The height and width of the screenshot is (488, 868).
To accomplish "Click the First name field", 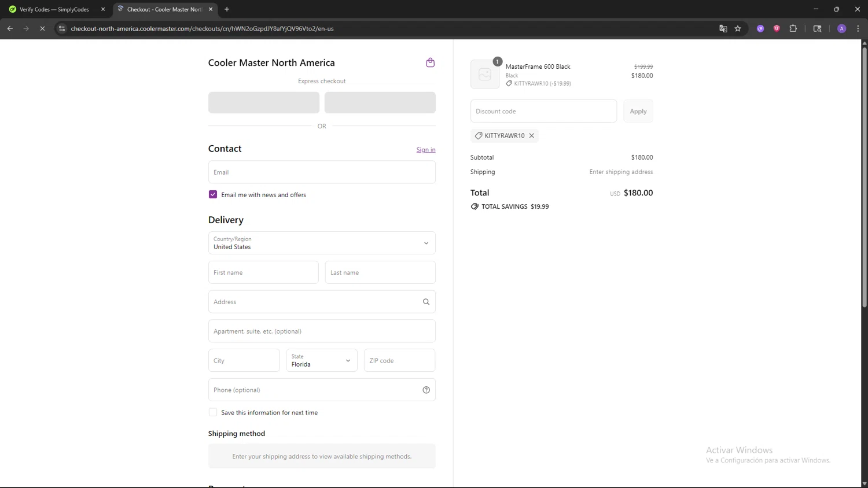I will coord(263,272).
